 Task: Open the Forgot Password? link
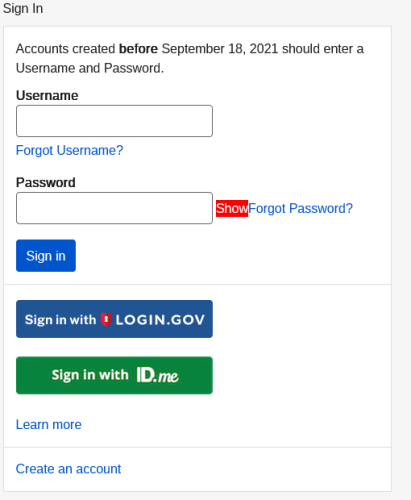click(x=300, y=208)
